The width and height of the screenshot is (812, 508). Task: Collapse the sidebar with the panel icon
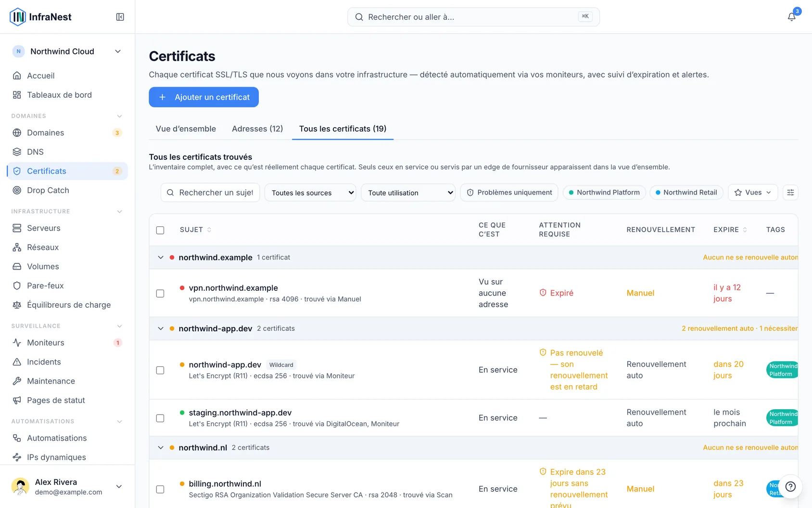coord(120,17)
